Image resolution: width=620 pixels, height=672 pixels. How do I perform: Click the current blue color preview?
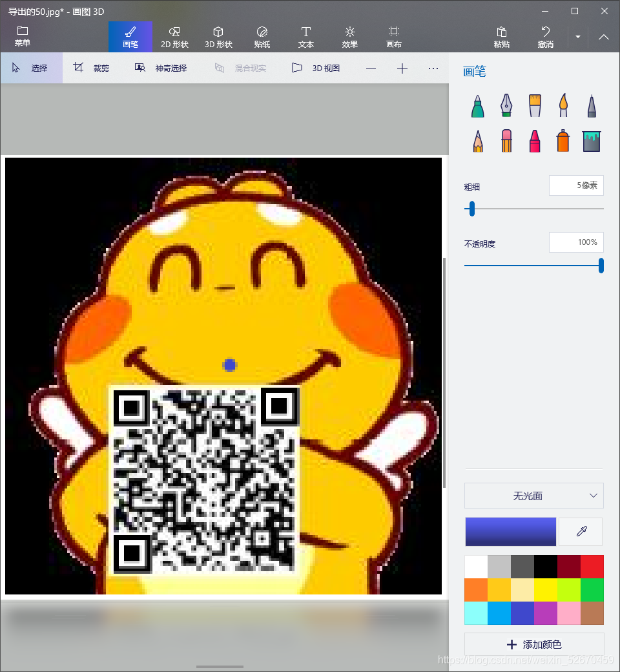(x=510, y=531)
